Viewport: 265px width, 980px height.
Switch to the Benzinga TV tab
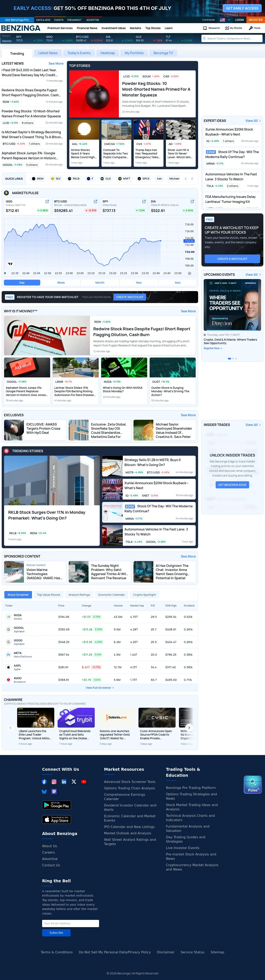coord(163,53)
